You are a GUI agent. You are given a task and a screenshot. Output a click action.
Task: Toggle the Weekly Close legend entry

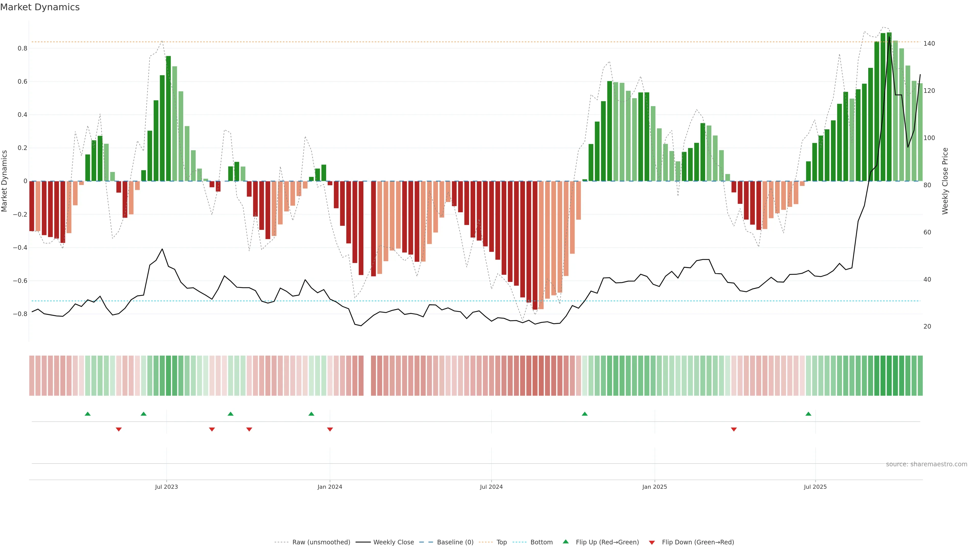point(393,542)
